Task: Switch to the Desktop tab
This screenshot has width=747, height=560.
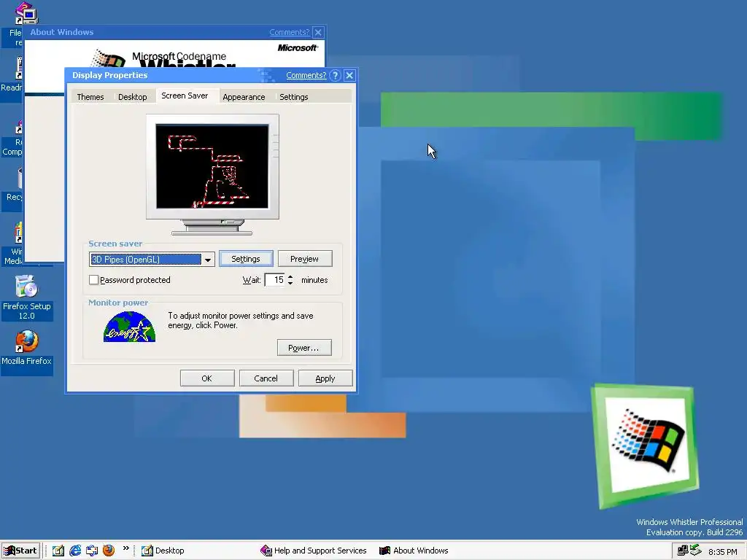Action: click(x=133, y=97)
